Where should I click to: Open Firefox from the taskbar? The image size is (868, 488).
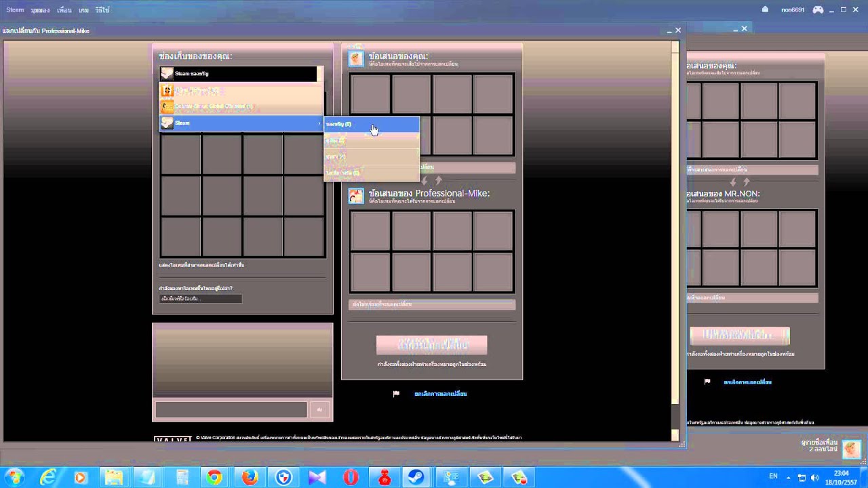250,477
